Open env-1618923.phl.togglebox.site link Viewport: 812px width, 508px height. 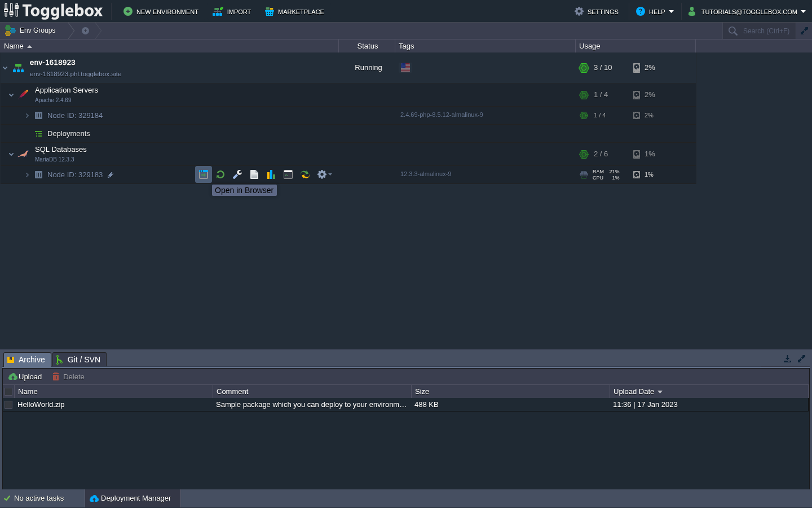point(76,74)
